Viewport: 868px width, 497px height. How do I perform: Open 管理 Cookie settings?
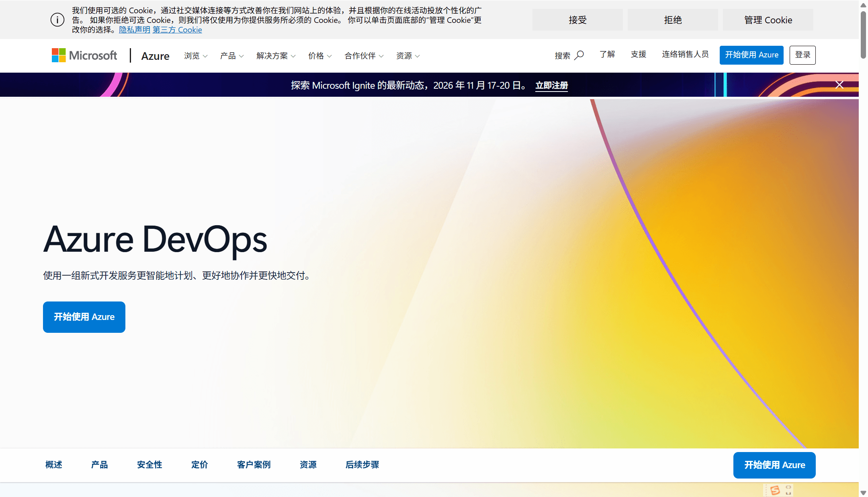tap(768, 20)
